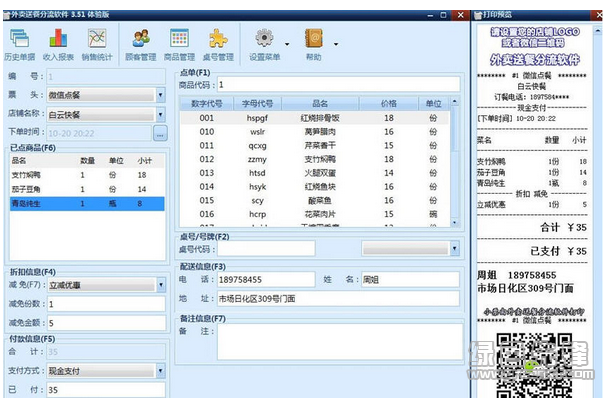
Task: Select highlighted ordered item 青岛纯生
Action: [x=87, y=203]
